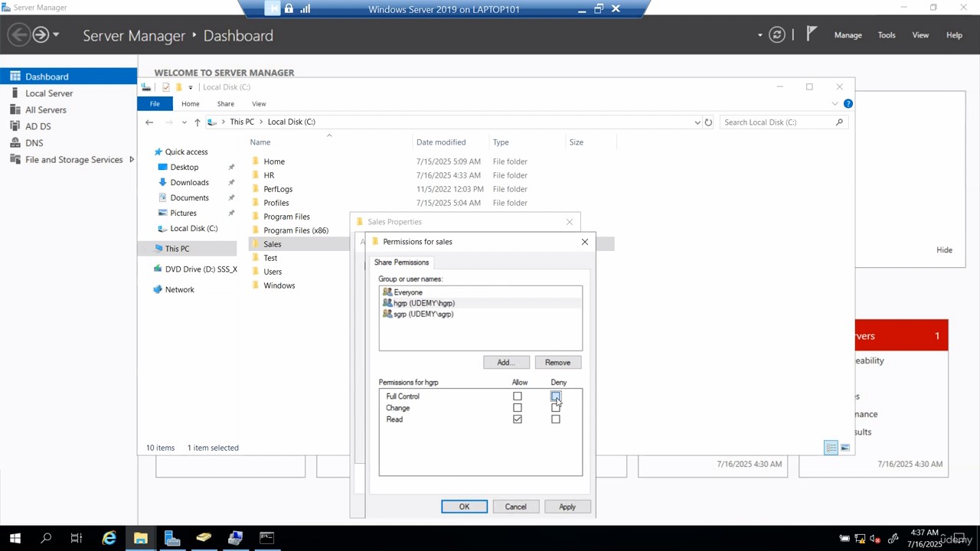Open Server Manager notifications flag
Viewport: 980px width, 551px height.
pyautogui.click(x=812, y=34)
